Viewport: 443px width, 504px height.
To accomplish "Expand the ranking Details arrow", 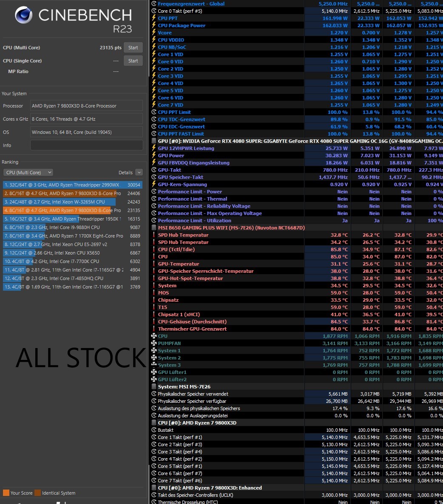I will (x=139, y=173).
